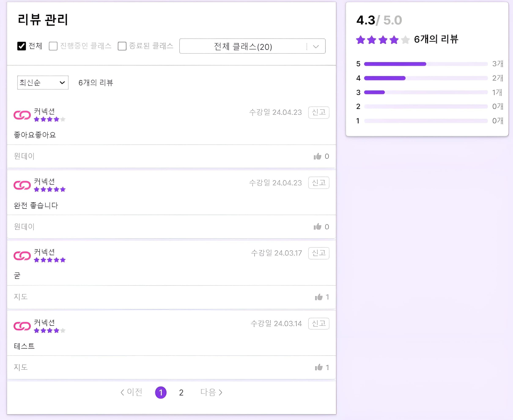This screenshot has width=513, height=420.
Task: Click 신고 on the 테스트 review
Action: click(319, 323)
